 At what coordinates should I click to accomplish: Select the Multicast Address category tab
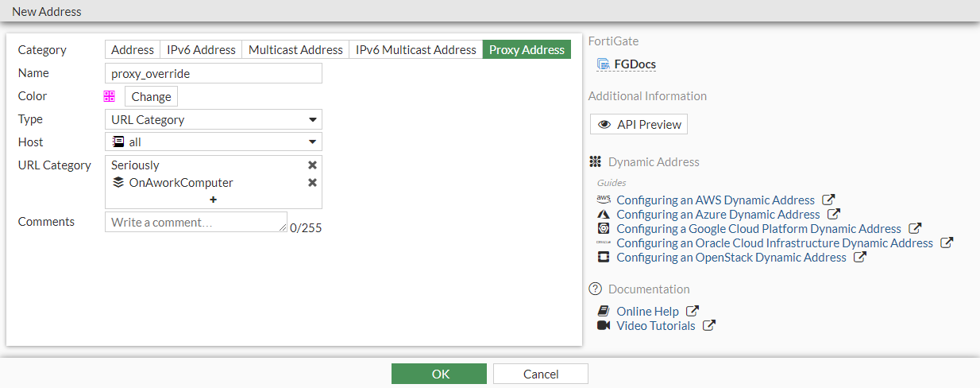click(295, 49)
